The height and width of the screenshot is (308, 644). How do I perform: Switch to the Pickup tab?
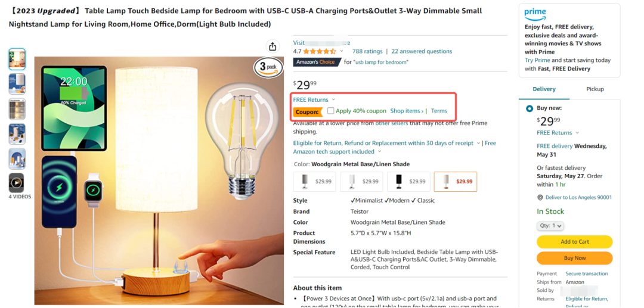(x=595, y=89)
